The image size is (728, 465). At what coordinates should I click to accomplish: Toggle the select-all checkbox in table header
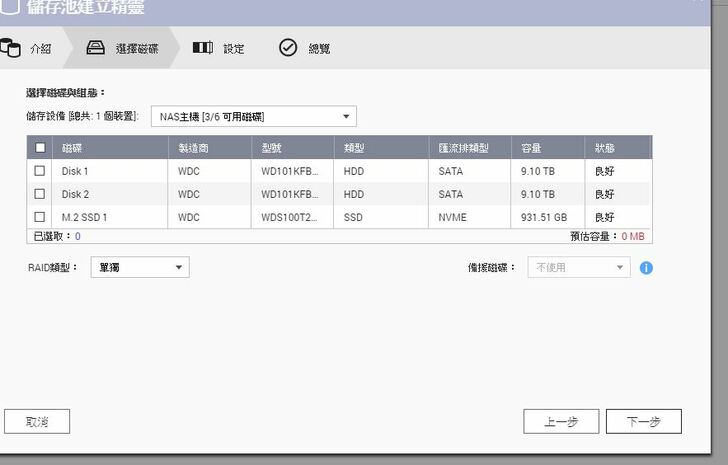click(x=40, y=148)
